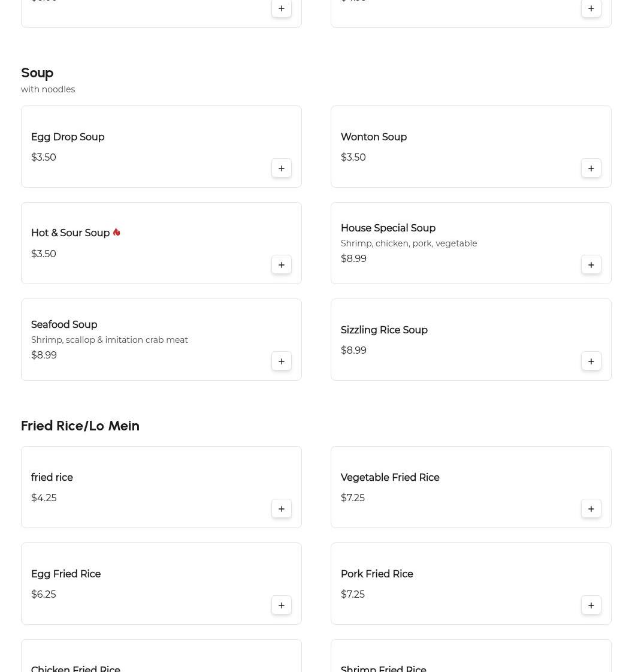Add Pork Fried Rice plus icon

click(x=591, y=605)
